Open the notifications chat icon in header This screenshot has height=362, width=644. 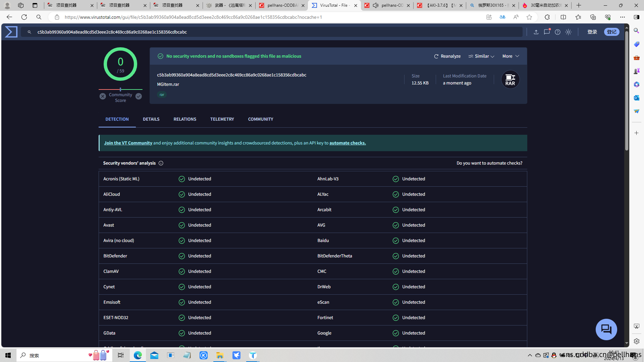(x=547, y=32)
